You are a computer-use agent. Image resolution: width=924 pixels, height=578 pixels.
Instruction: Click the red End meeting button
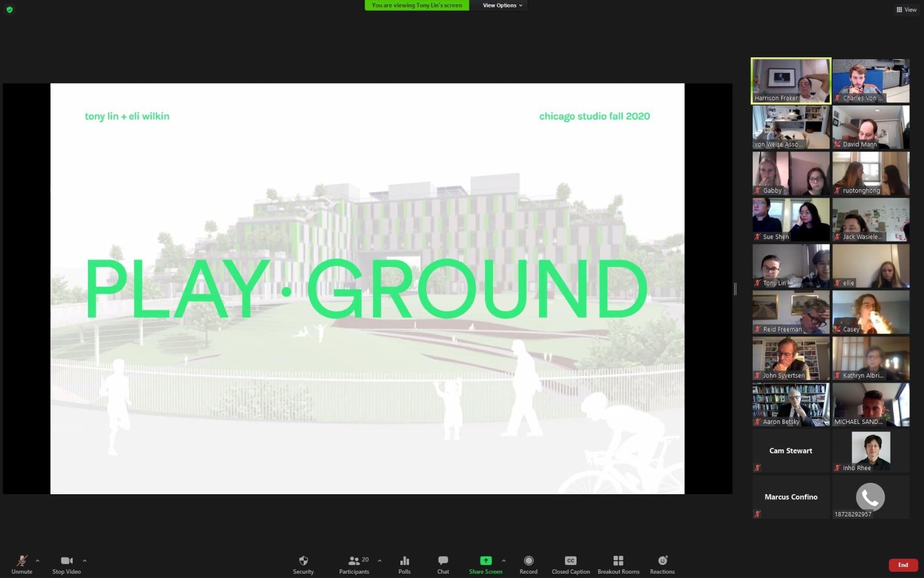[902, 565]
